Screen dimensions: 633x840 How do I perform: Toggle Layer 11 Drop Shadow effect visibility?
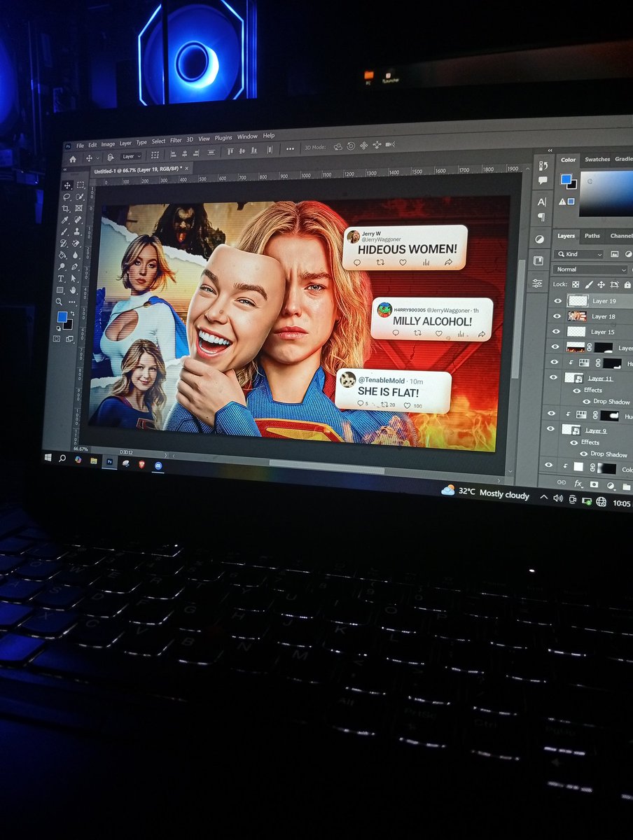coord(587,402)
